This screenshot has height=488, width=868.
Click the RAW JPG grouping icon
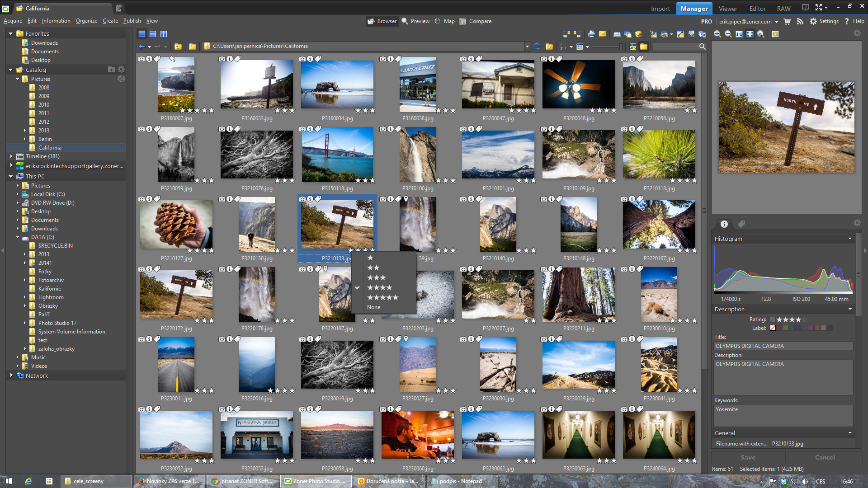(633, 47)
